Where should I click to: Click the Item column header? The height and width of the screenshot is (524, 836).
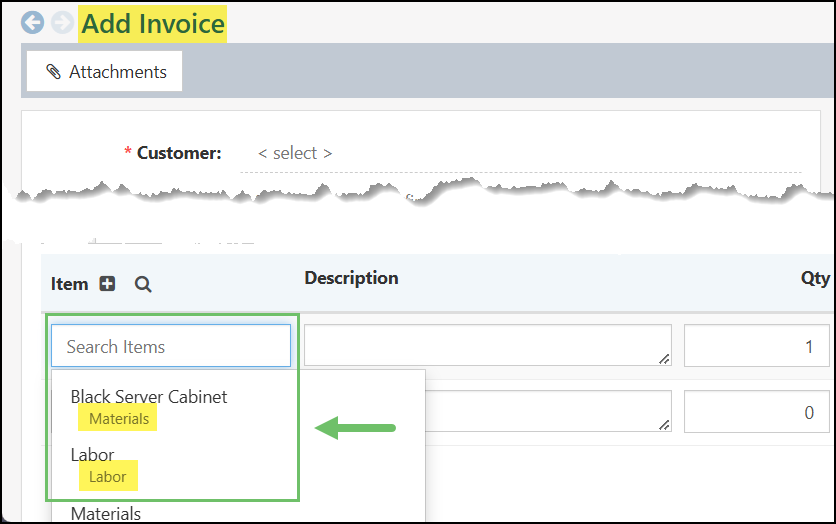(x=69, y=284)
